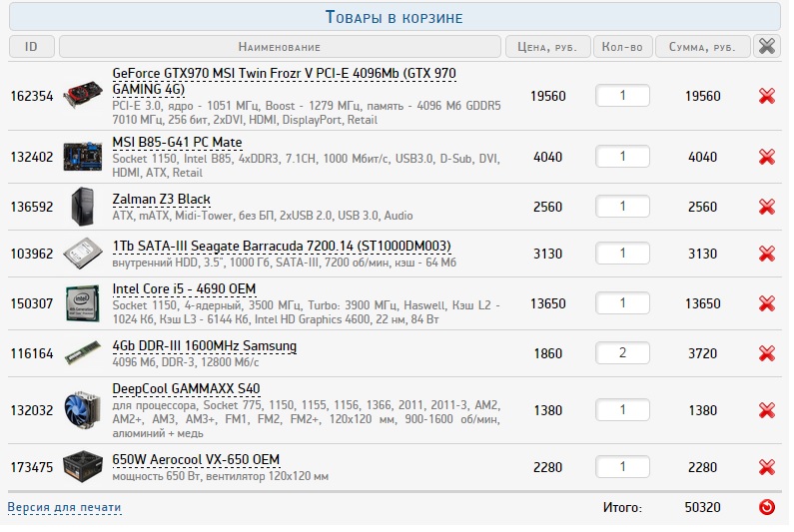Open DeepCool GAMMAXX S40 product link

[x=186, y=389]
